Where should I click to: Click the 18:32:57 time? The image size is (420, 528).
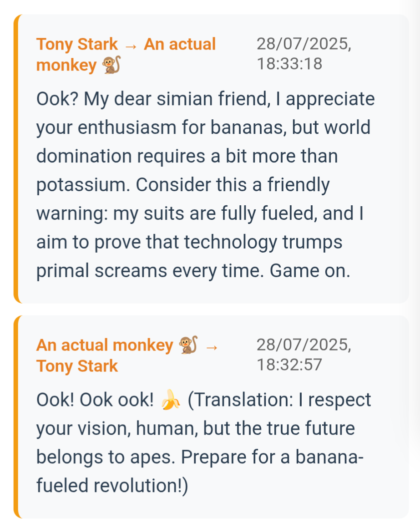(x=289, y=364)
